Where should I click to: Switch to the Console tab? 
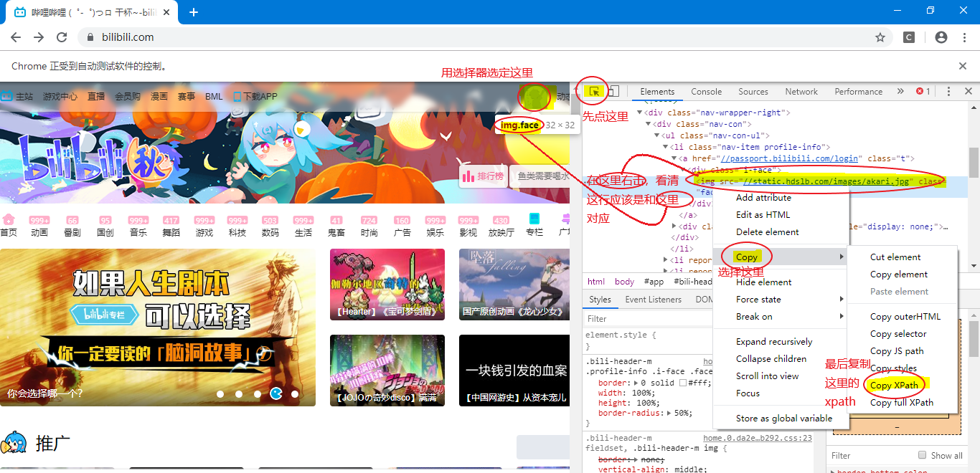pyautogui.click(x=707, y=92)
